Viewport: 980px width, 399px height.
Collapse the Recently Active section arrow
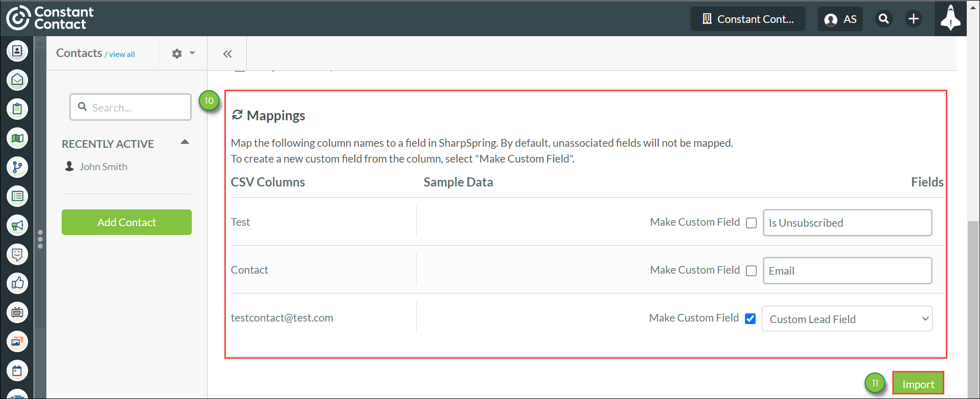pos(185,142)
